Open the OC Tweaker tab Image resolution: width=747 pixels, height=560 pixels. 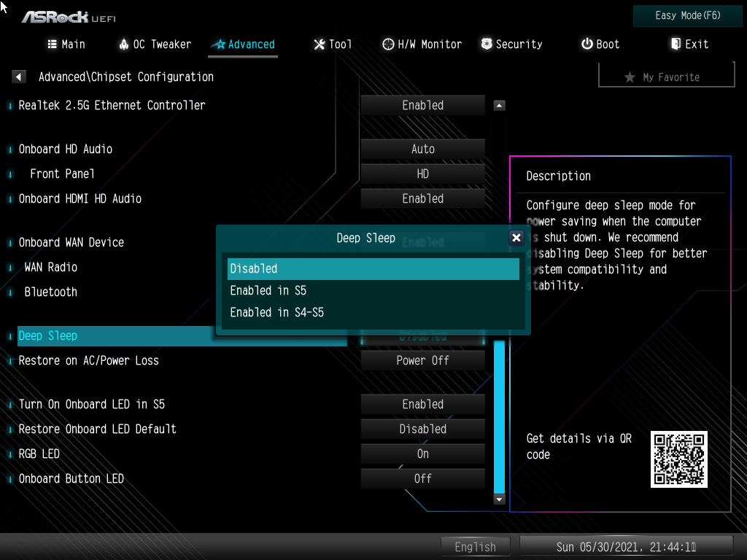click(155, 44)
